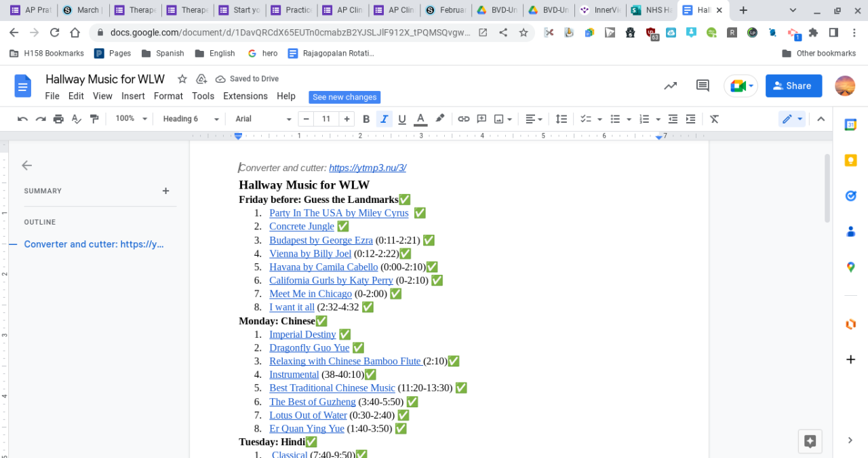
Task: Click the font size field showing 11
Action: click(x=326, y=119)
